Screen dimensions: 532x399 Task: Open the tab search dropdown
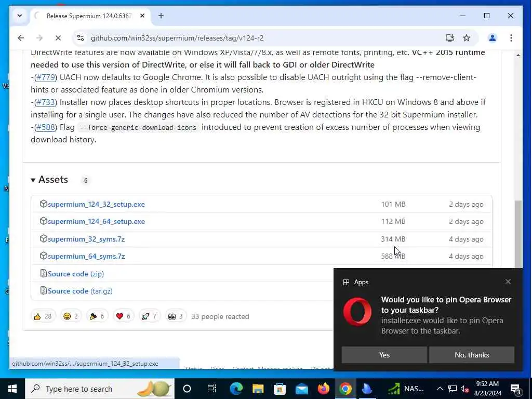tap(20, 16)
